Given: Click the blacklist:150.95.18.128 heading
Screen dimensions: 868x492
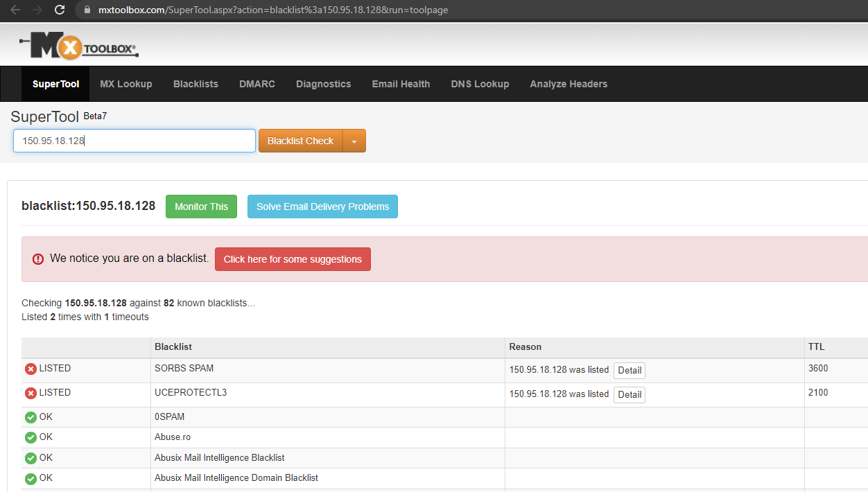Looking at the screenshot, I should (x=88, y=206).
